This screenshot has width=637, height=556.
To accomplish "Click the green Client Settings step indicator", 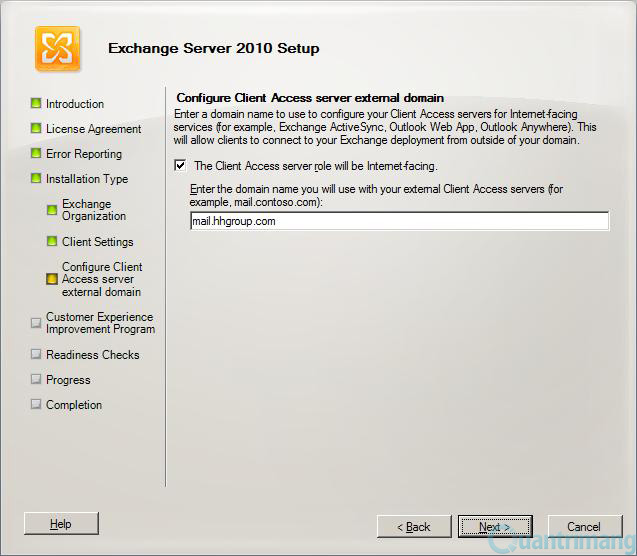I will 52,241.
